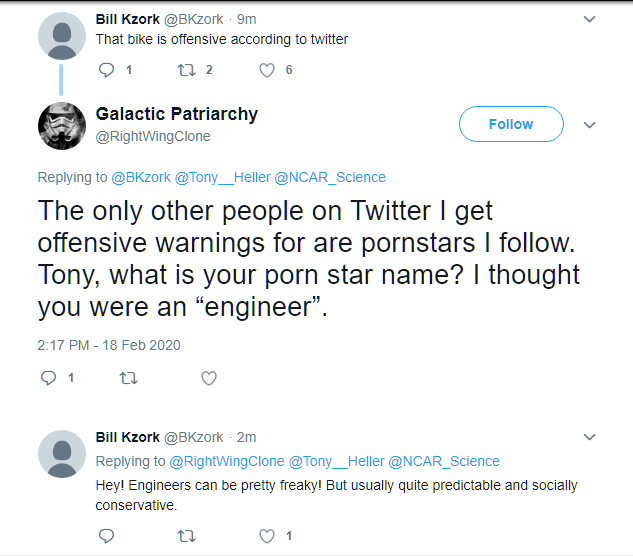633x556 pixels.
Task: Open Bill Kzork's avatar on top tweet
Action: click(61, 36)
